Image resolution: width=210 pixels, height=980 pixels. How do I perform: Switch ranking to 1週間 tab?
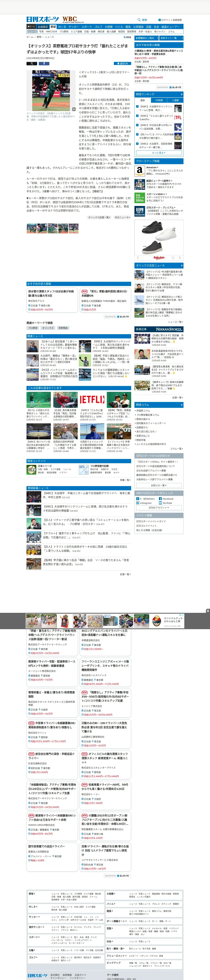[x=175, y=100]
